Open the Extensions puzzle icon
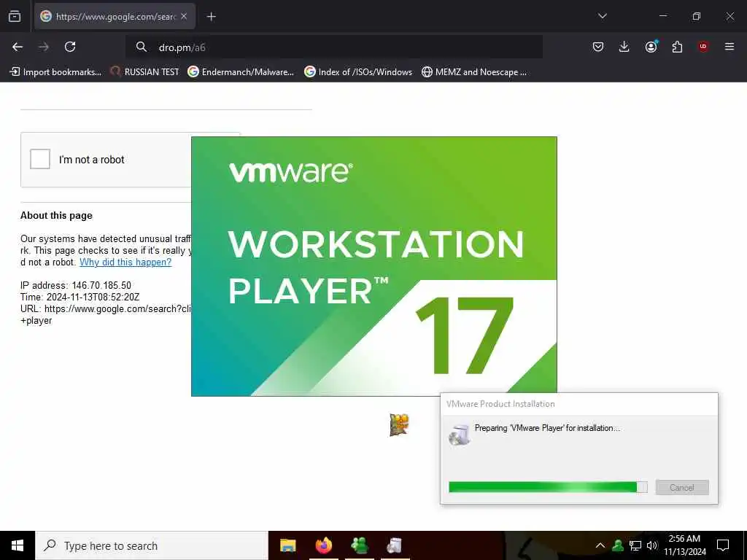Viewport: 747px width, 560px height. (x=677, y=47)
